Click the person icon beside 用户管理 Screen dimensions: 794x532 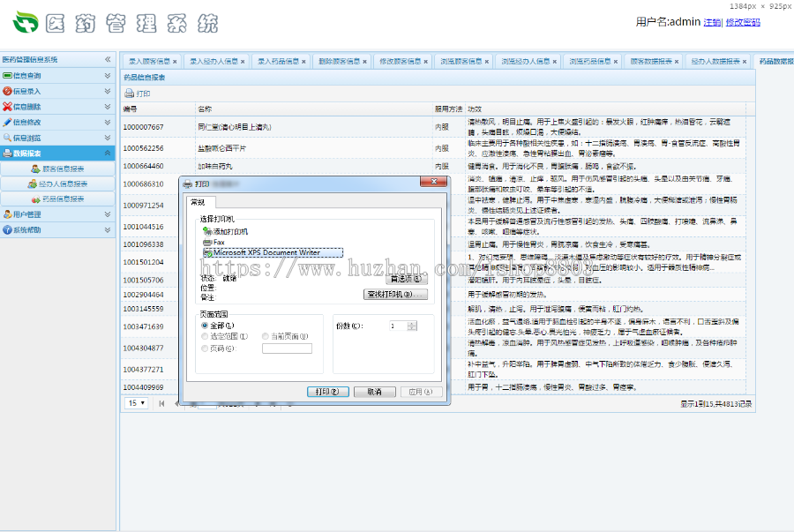pos(7,214)
